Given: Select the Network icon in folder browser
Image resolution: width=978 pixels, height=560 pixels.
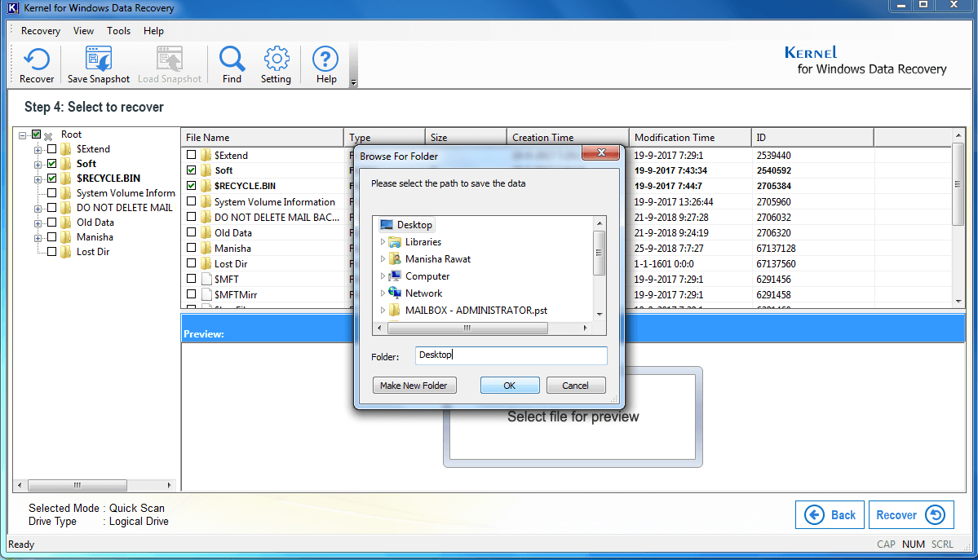Looking at the screenshot, I should tap(395, 293).
